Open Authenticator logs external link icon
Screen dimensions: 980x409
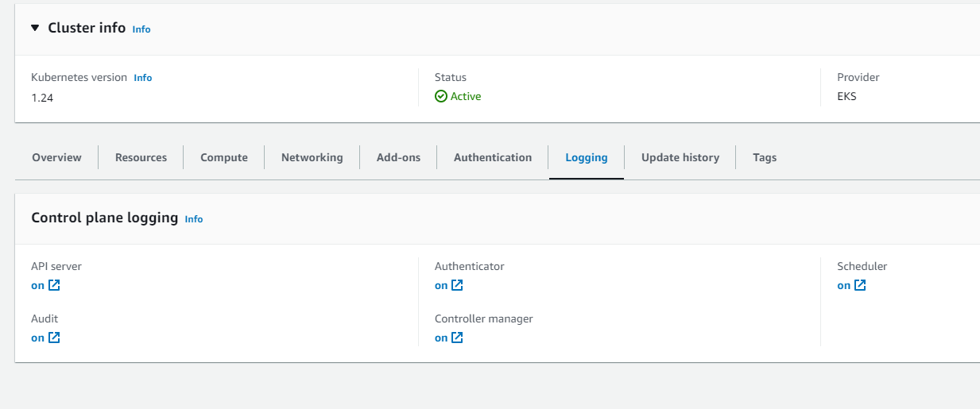[x=457, y=285]
